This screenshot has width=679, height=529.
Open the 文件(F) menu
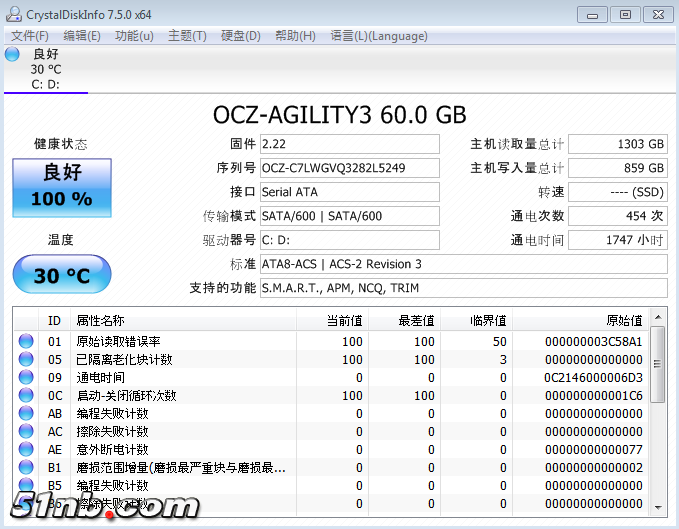29,36
